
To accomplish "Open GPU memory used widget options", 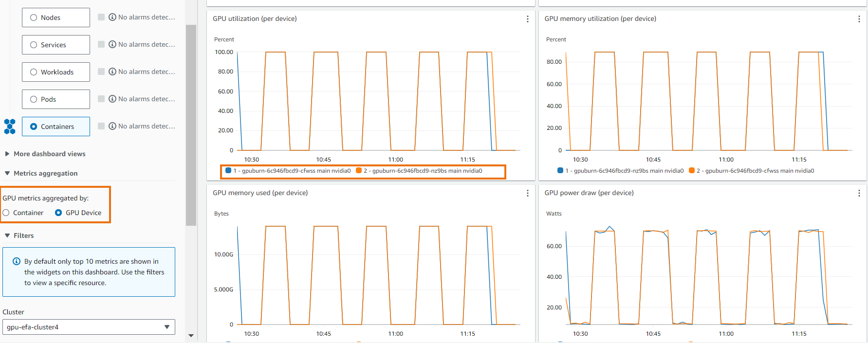I will [527, 193].
